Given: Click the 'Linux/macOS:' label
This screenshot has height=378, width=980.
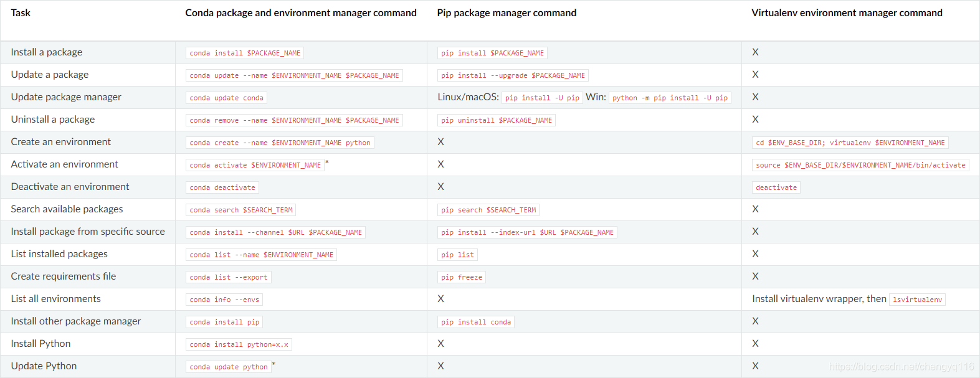Looking at the screenshot, I should [x=469, y=97].
